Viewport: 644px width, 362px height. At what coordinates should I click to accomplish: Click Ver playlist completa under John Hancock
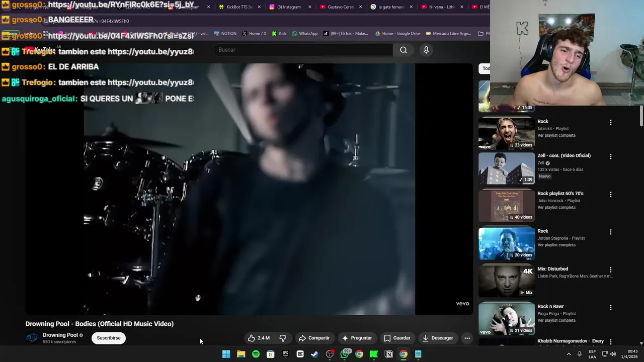click(x=556, y=207)
